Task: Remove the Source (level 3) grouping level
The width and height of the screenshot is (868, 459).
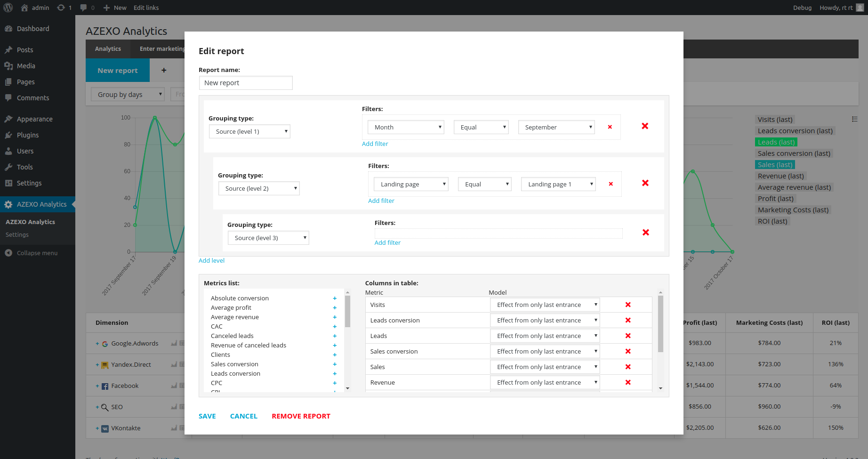Action: click(x=645, y=233)
